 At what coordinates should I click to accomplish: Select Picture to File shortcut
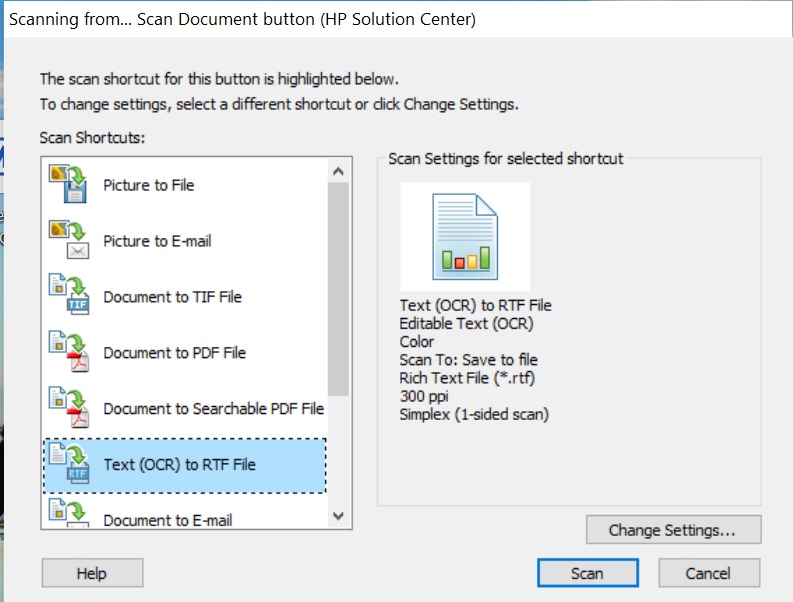149,185
